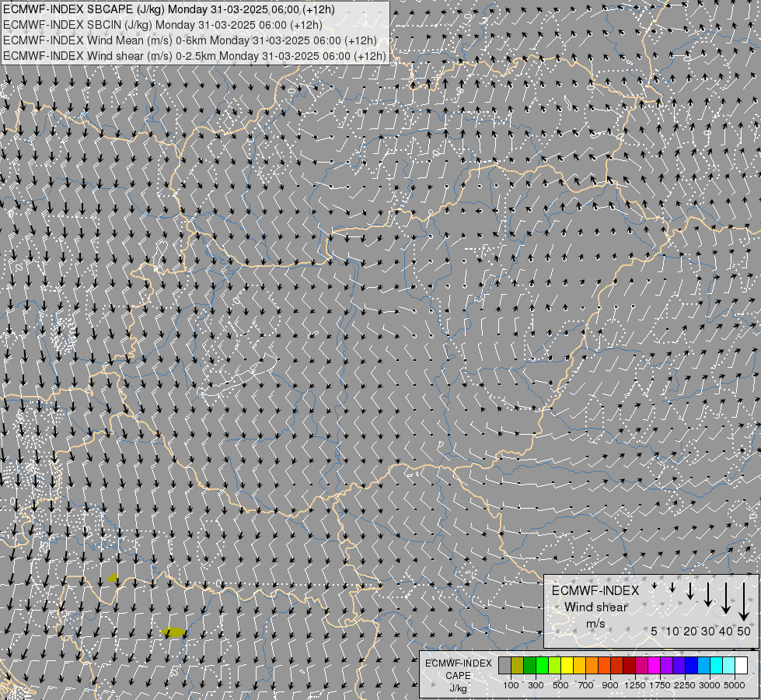Select the white swatch ending the CAPE scale

pos(742,666)
